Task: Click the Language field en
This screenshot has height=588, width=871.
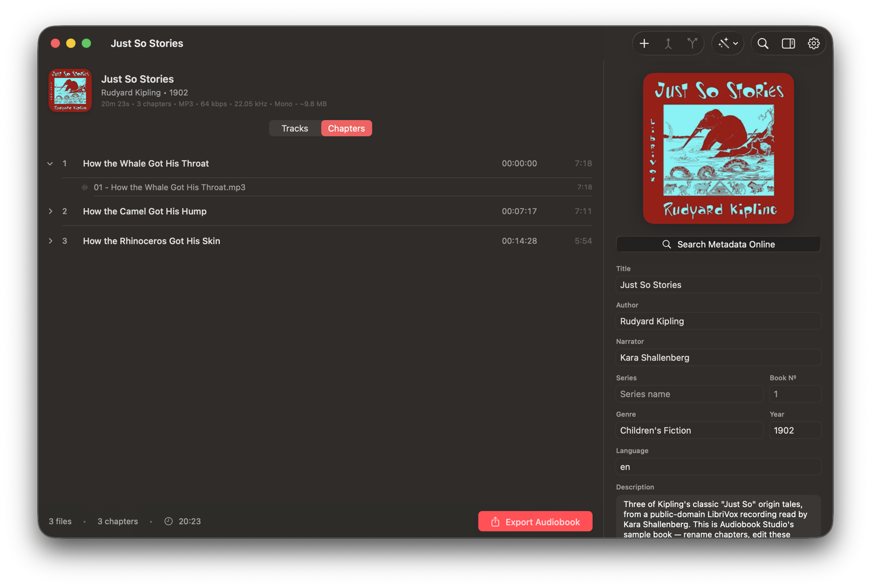Action: 718,467
